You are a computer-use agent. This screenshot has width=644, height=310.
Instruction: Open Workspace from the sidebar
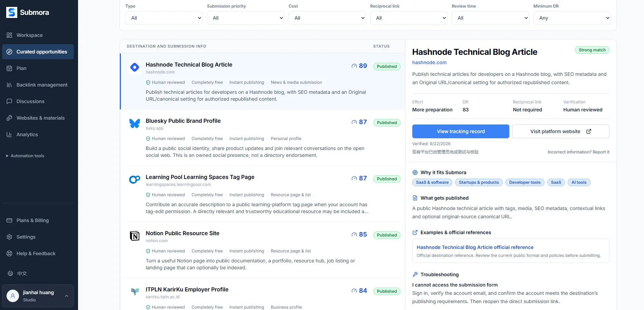point(38,35)
